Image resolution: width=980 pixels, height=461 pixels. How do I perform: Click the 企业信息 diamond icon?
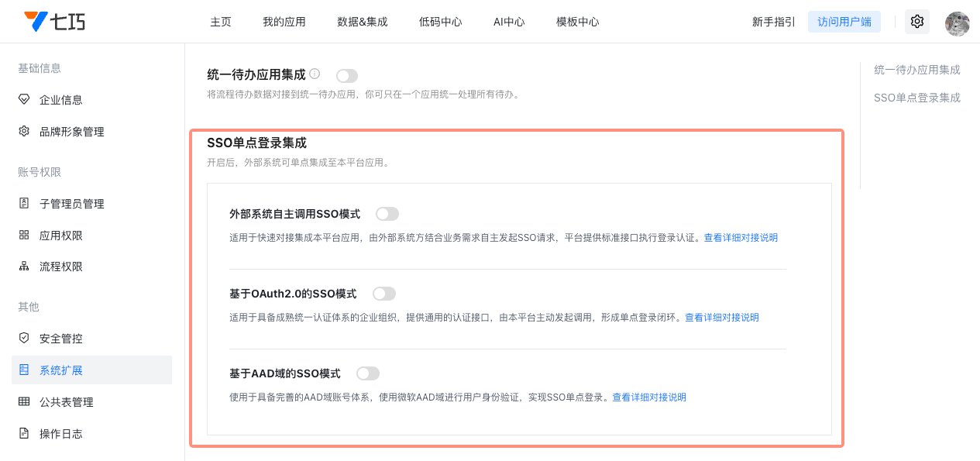coord(24,100)
